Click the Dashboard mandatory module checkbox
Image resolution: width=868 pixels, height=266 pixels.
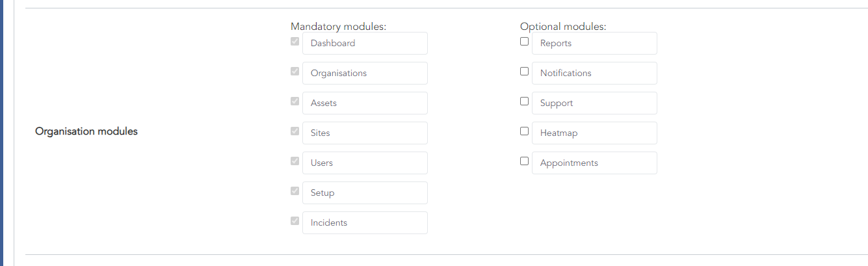tap(295, 42)
